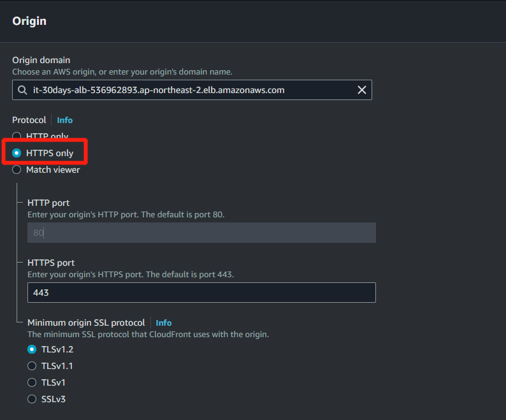This screenshot has height=420, width=506.
Task: Select the SSLv3 protocol option
Action: click(32, 399)
